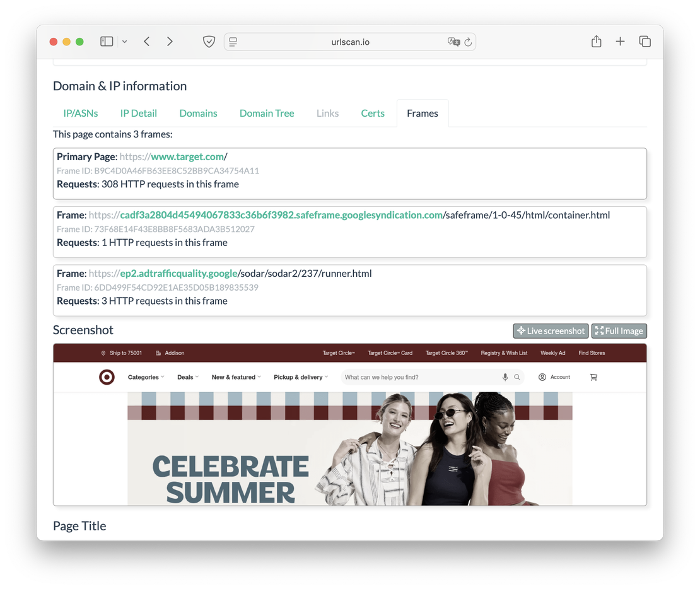Open the Pickup & delivery dropdown

click(301, 376)
